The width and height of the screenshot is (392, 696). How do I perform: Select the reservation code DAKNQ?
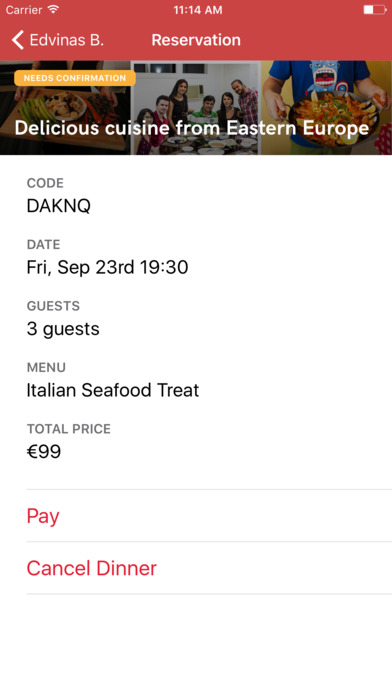[59, 206]
